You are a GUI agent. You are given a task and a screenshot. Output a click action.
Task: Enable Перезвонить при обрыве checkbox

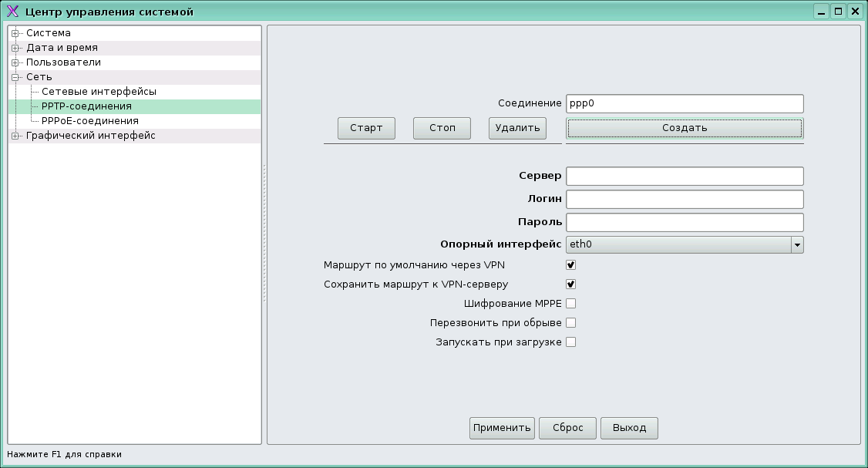pos(570,323)
